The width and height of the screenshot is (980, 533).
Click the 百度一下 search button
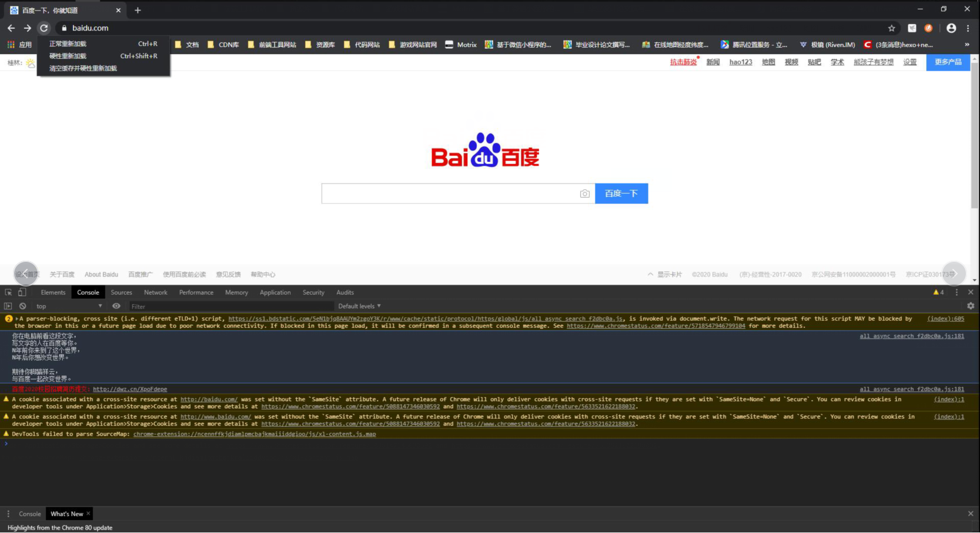point(621,194)
